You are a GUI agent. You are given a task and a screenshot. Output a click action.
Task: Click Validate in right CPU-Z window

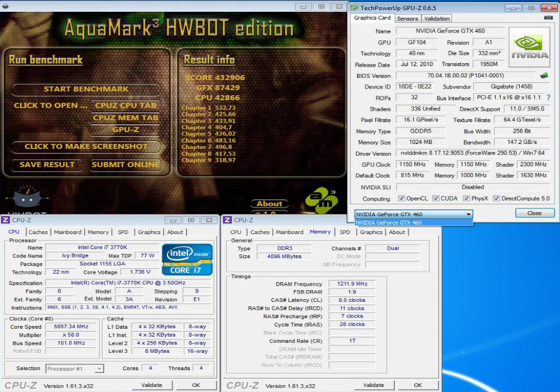pyautogui.click(x=374, y=385)
